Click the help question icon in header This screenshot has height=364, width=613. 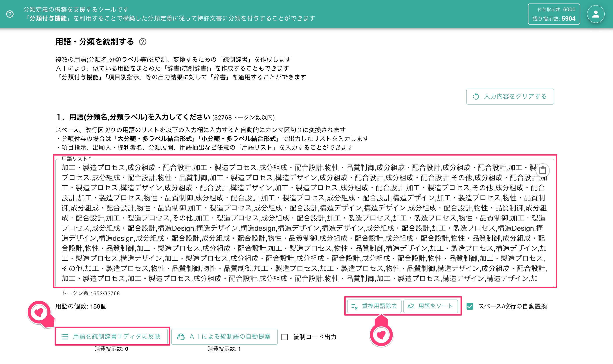10,14
